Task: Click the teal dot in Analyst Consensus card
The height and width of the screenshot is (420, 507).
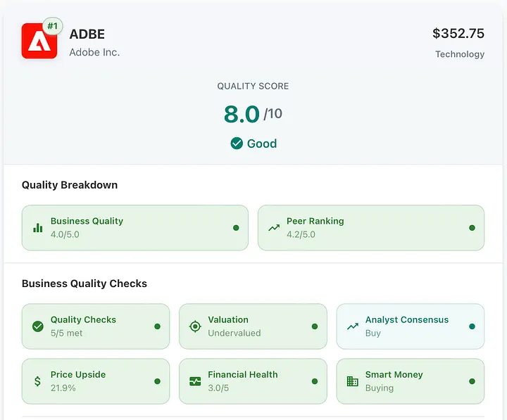Action: coord(472,326)
